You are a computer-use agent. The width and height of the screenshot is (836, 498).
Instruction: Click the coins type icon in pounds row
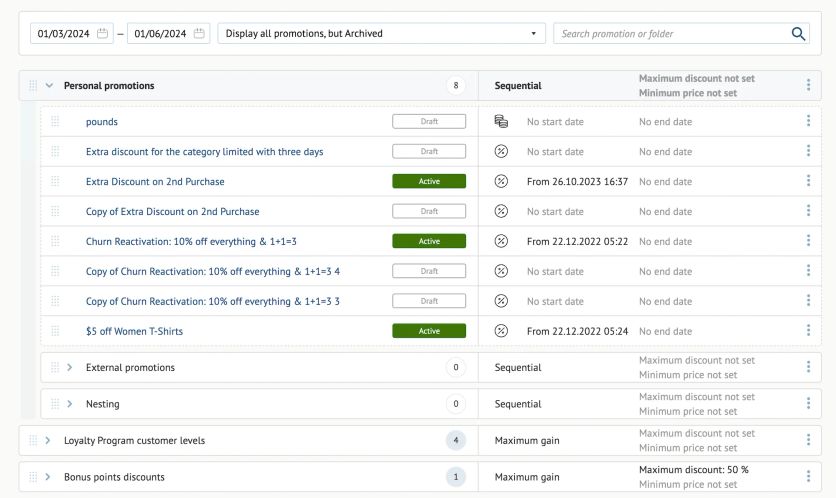point(501,121)
